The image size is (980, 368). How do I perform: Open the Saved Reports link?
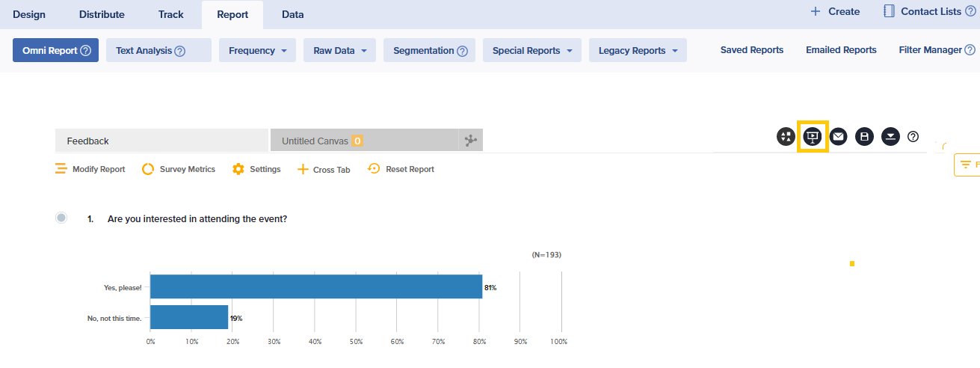(751, 50)
